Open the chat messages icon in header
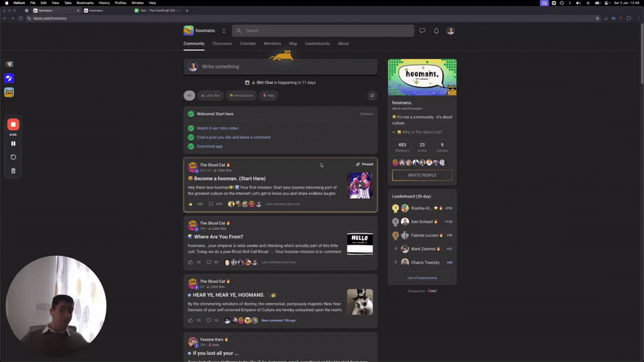Screen dimensions: 644x362 click(422, 30)
